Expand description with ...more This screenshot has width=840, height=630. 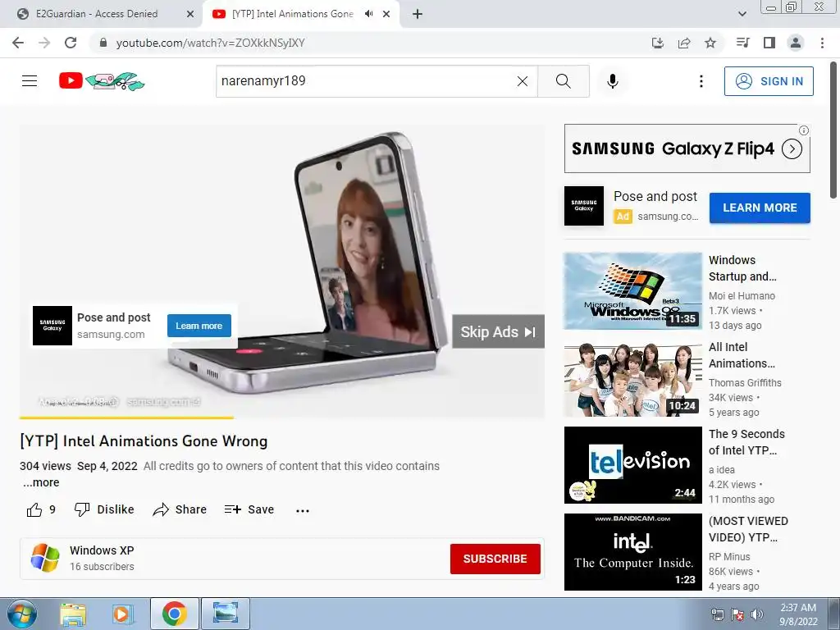pyautogui.click(x=41, y=482)
